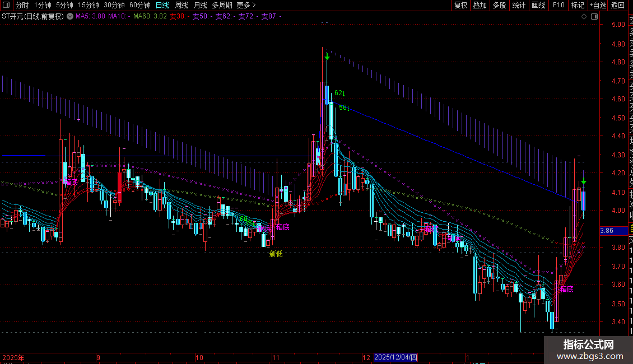Image resolution: width=633 pixels, height=364 pixels.
Task: Open the 复权 adjustment menu
Action: (x=460, y=5)
